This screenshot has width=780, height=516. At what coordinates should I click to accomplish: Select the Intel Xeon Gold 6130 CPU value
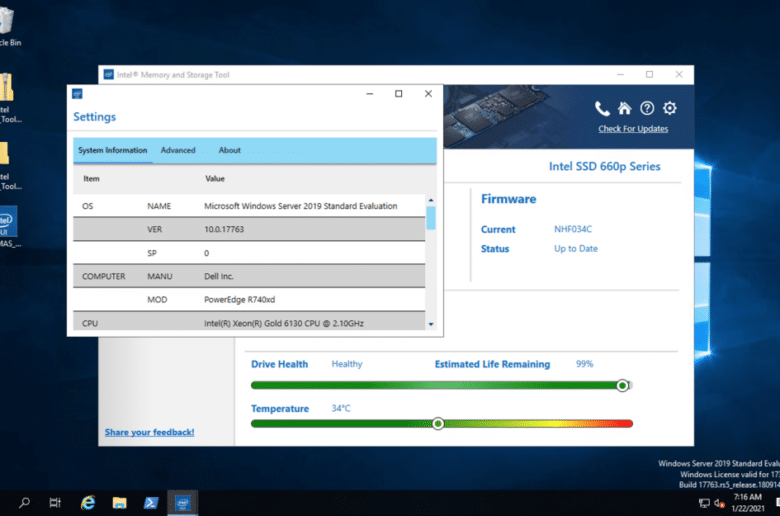[284, 323]
